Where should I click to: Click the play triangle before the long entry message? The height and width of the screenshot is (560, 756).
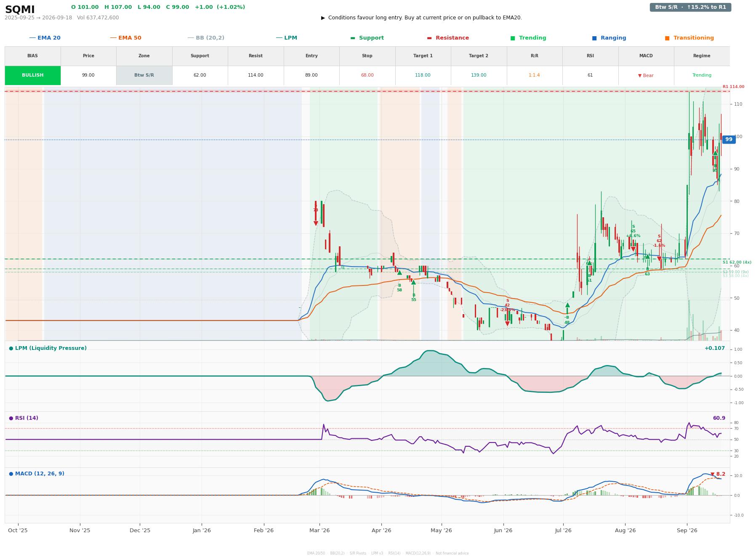(x=323, y=18)
